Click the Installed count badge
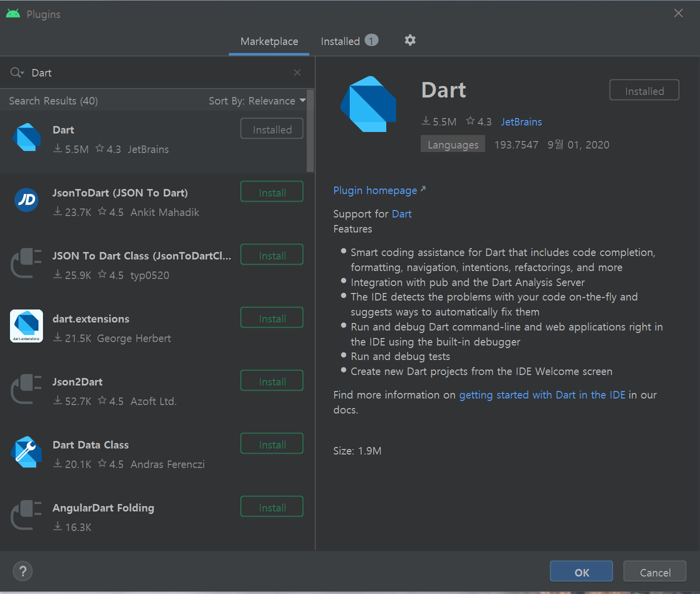This screenshot has height=594, width=700. pyautogui.click(x=371, y=40)
